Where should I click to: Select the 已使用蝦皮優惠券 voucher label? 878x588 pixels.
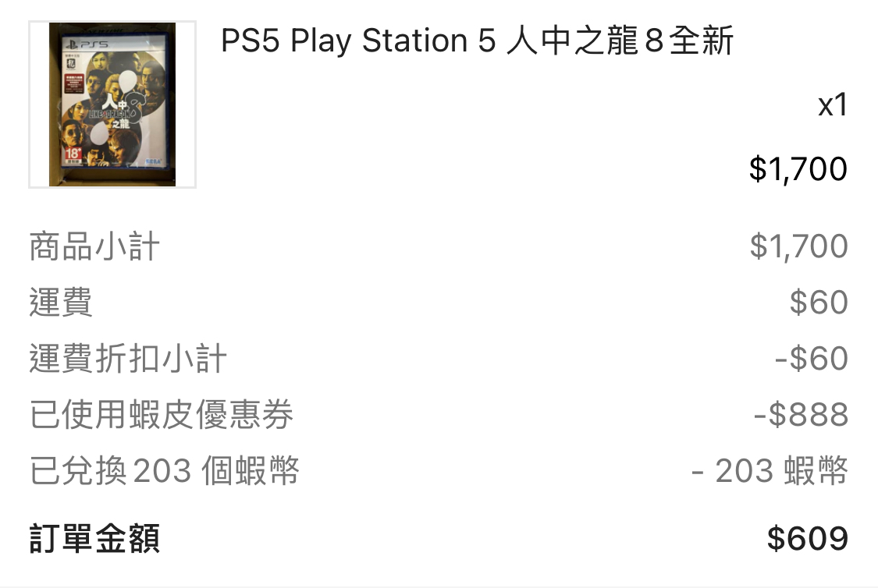[x=162, y=415]
